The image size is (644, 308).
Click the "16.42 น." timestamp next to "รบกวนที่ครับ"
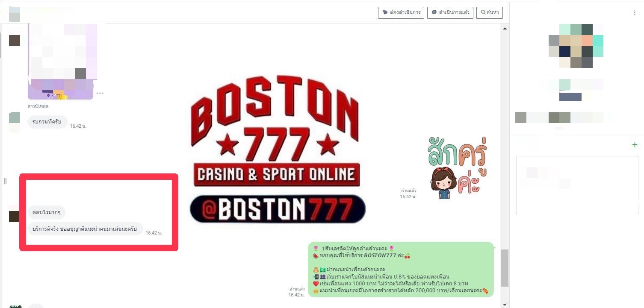click(x=78, y=126)
